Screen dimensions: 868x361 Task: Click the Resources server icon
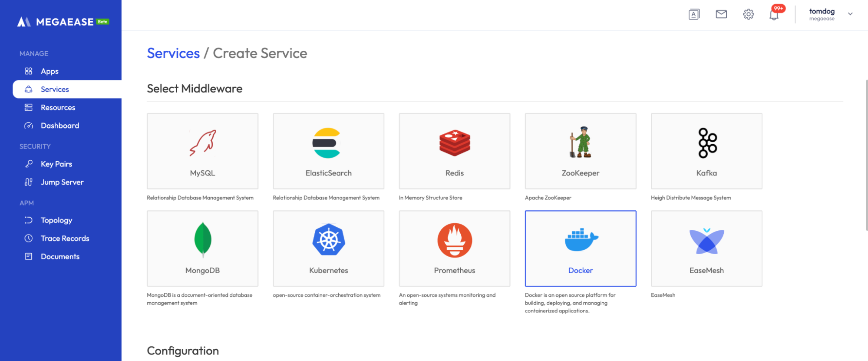point(29,107)
